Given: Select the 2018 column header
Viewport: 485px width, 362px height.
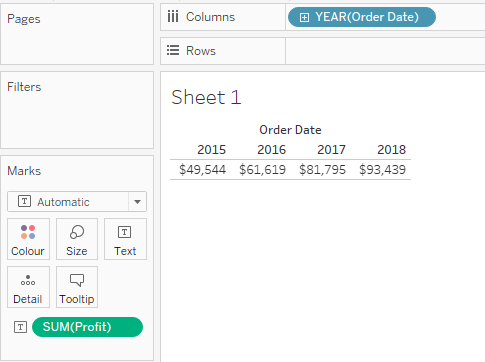Looking at the screenshot, I should (391, 150).
